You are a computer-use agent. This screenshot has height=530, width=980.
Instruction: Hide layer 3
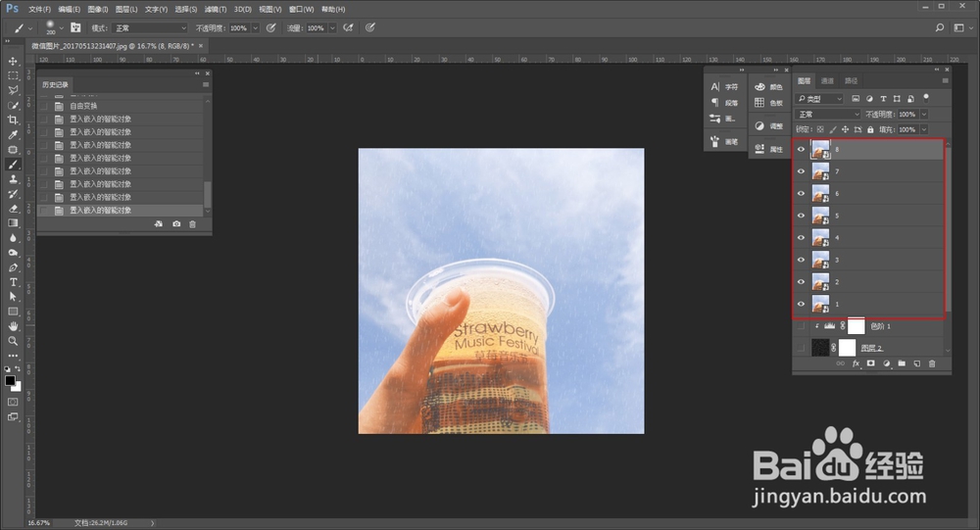(801, 260)
